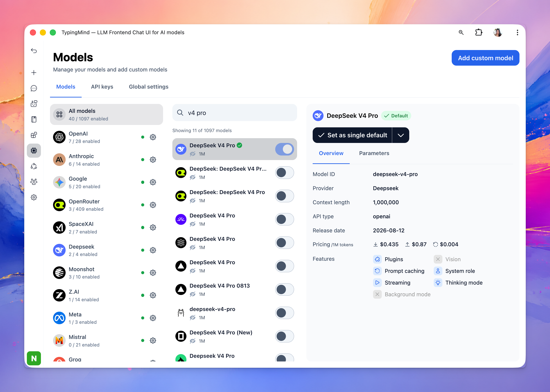The width and height of the screenshot is (550, 392).
Task: Switch to the Models tab
Action: click(66, 87)
